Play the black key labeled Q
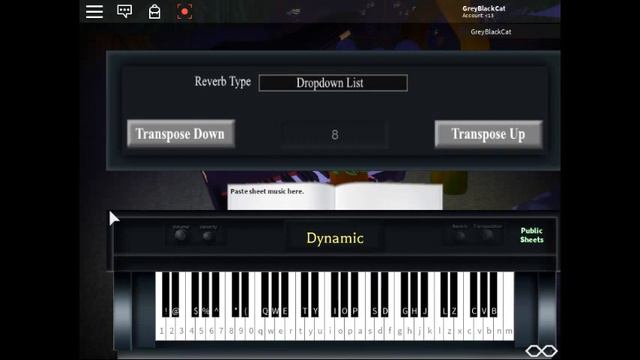 [265, 294]
